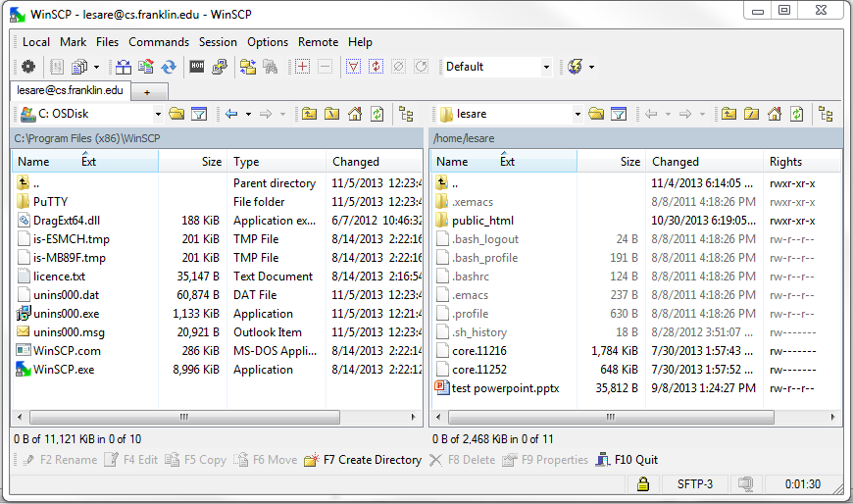
Task: Open the Default transfer settings dropdown
Action: tap(546, 68)
